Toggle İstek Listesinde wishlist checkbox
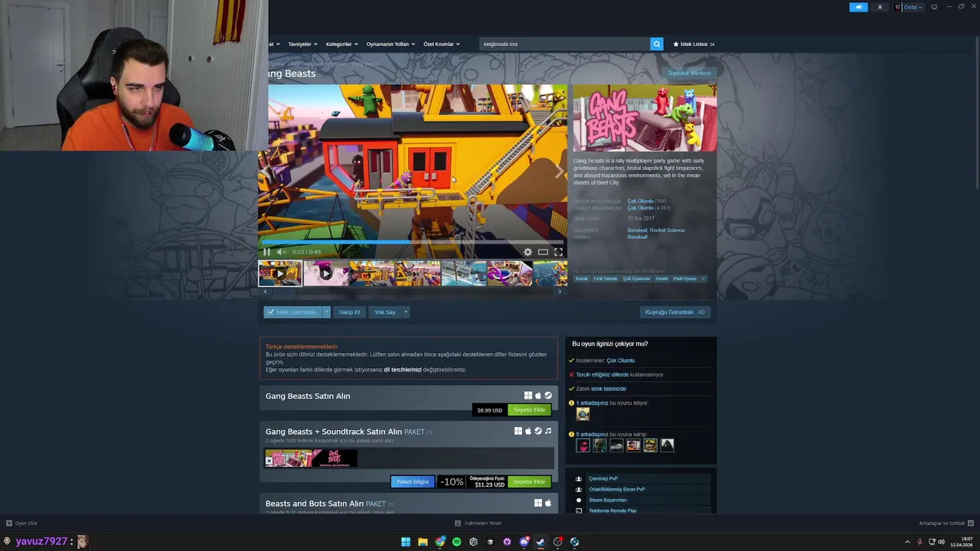The height and width of the screenshot is (551, 980). point(293,312)
